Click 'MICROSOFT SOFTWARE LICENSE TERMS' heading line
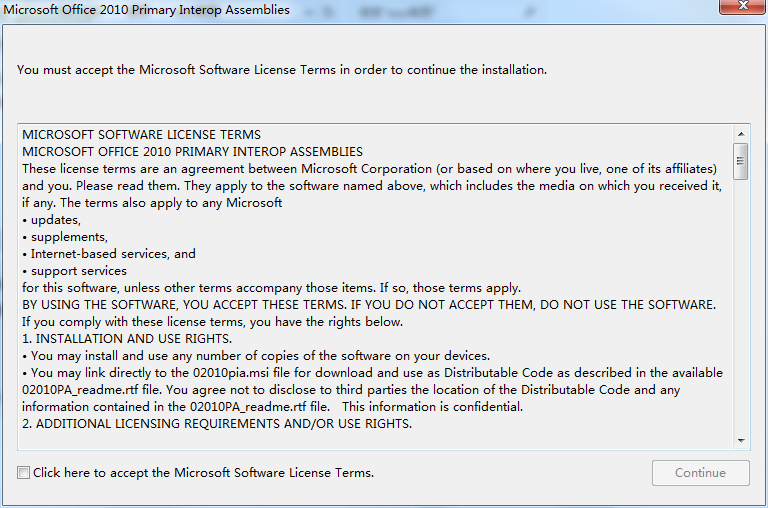768x508 pixels. click(142, 135)
